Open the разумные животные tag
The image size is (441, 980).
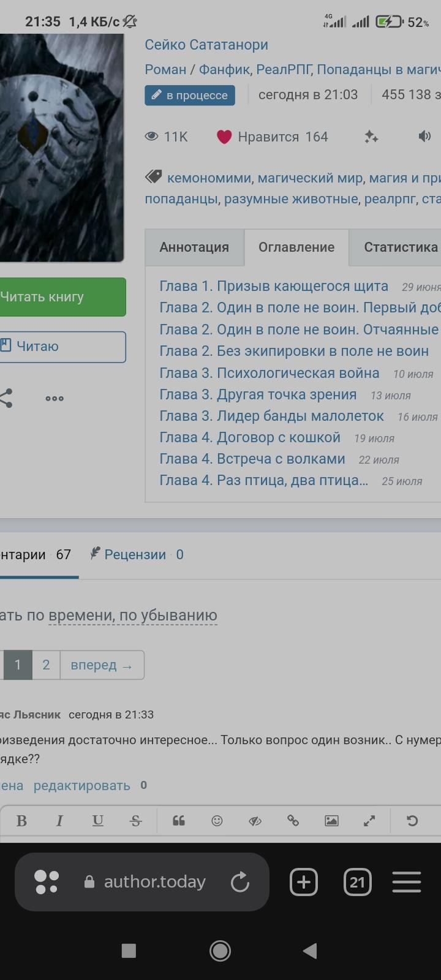click(x=290, y=199)
